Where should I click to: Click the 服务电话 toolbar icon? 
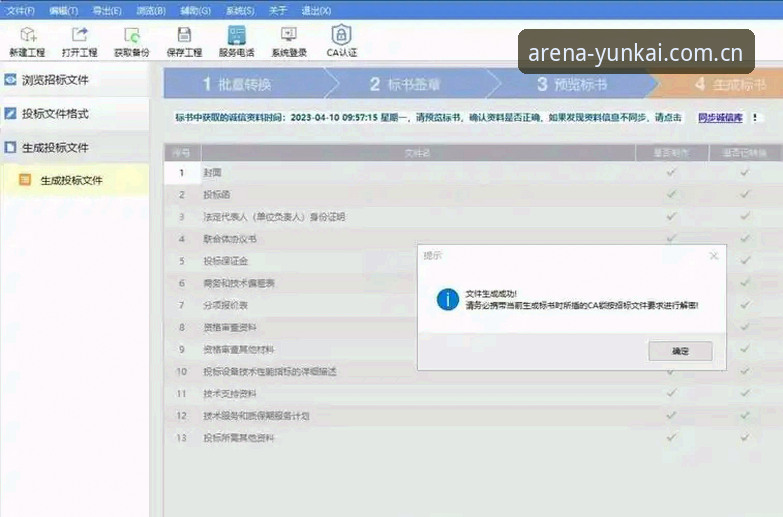click(x=237, y=42)
